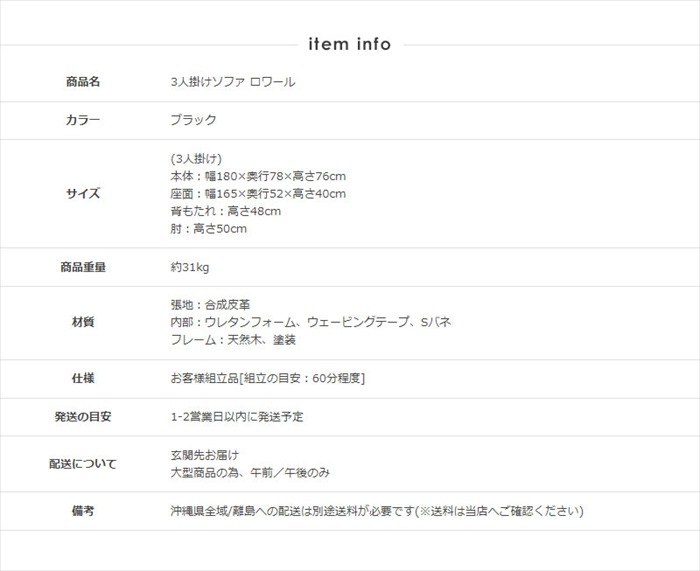Screen dimensions: 700x571
Task: Click the 沖縄県全域/離島 shipping note
Action: [x=376, y=511]
